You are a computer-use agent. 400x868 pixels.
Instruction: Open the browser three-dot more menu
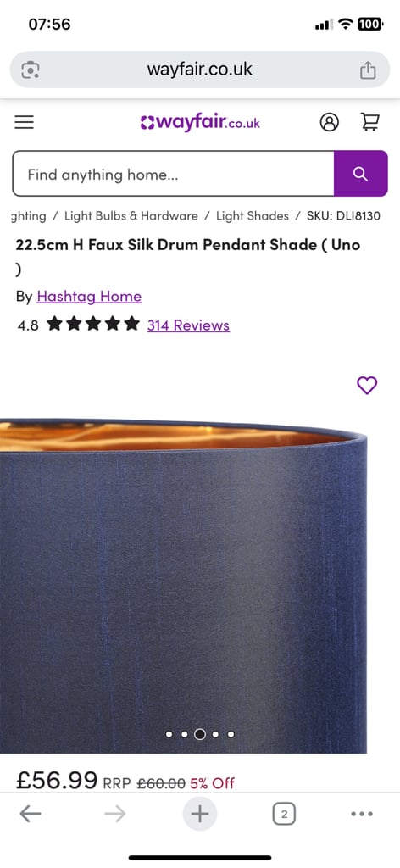[362, 814]
